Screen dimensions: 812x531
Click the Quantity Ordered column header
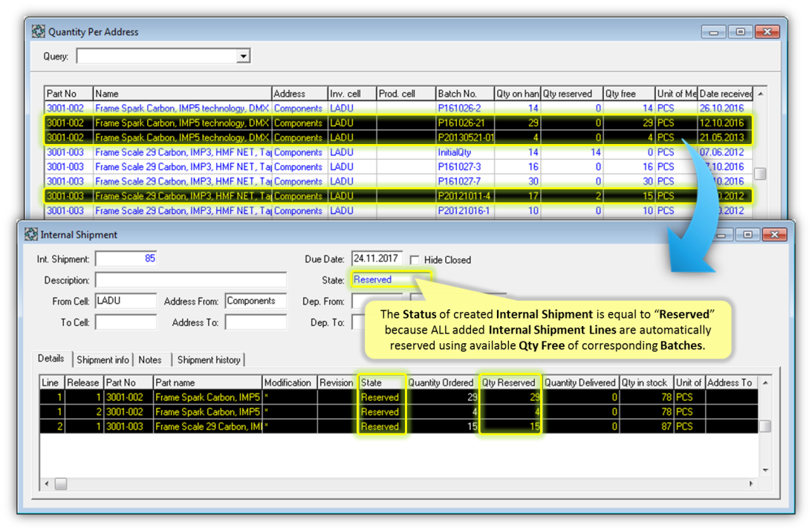[x=442, y=382]
